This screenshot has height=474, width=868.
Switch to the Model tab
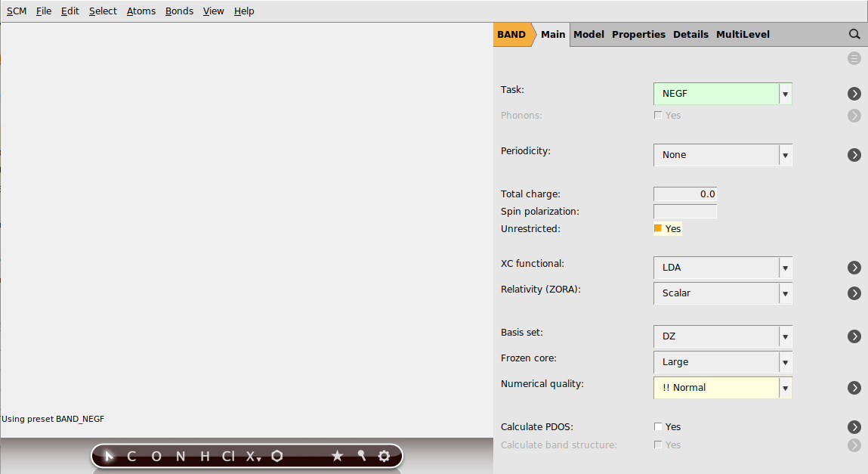[588, 34]
